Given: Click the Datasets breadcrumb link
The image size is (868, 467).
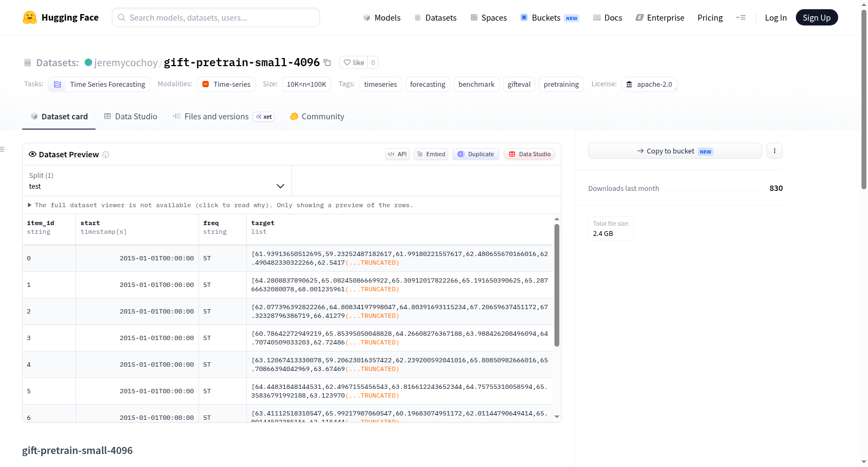Looking at the screenshot, I should point(58,62).
